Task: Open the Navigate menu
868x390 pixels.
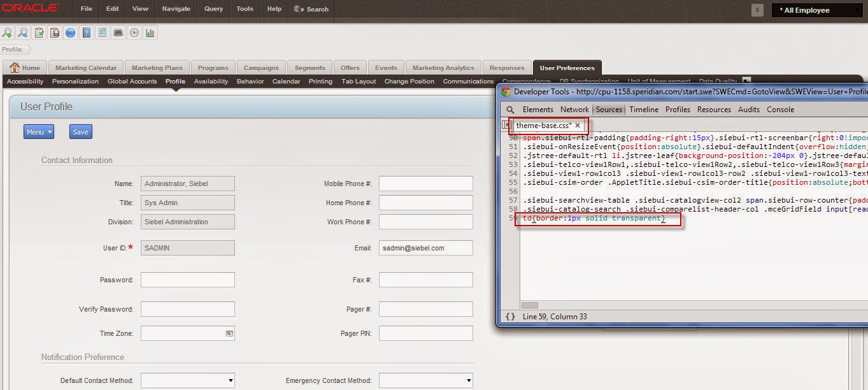Action: pyautogui.click(x=176, y=9)
